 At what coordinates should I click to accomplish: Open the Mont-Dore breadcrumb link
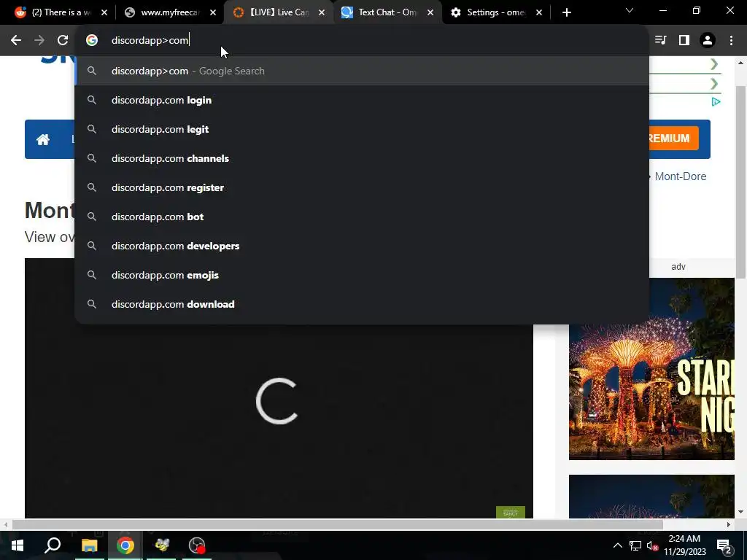[x=681, y=176]
